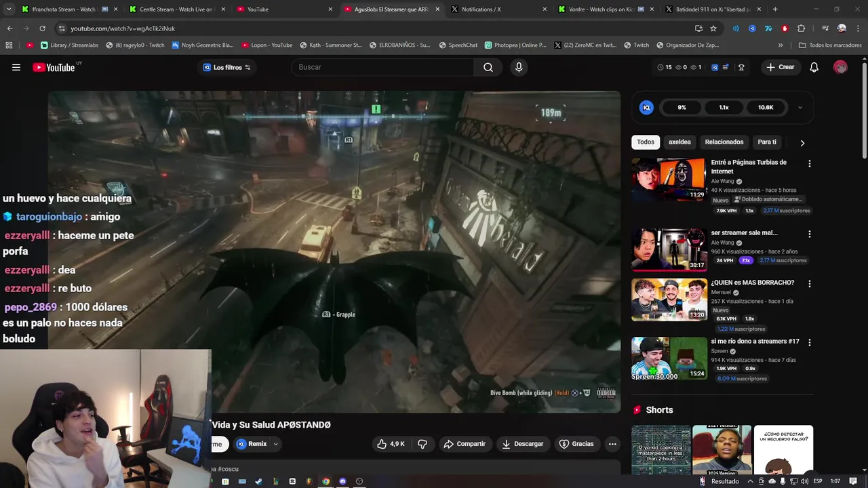This screenshot has width=868, height=488.
Task: Open Discord from the taskbar
Action: tap(342, 481)
